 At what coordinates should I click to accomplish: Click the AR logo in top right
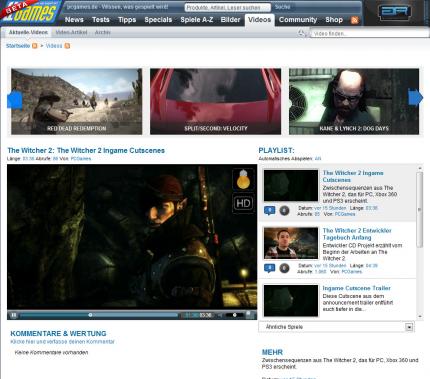[x=395, y=12]
